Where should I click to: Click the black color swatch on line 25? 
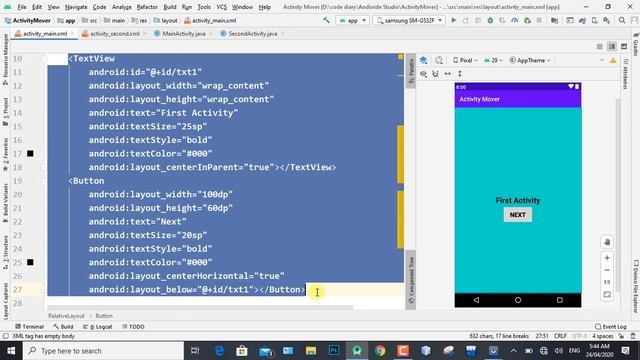30,262
